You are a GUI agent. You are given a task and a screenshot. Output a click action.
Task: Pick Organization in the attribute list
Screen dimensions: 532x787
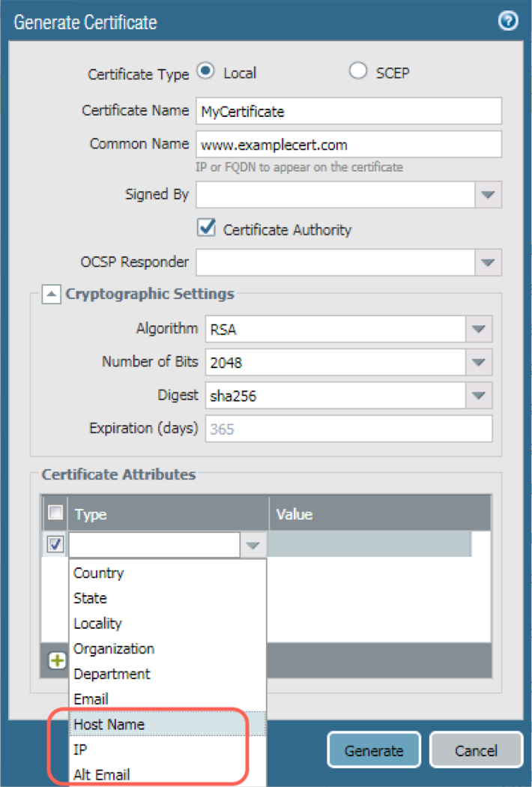(113, 648)
